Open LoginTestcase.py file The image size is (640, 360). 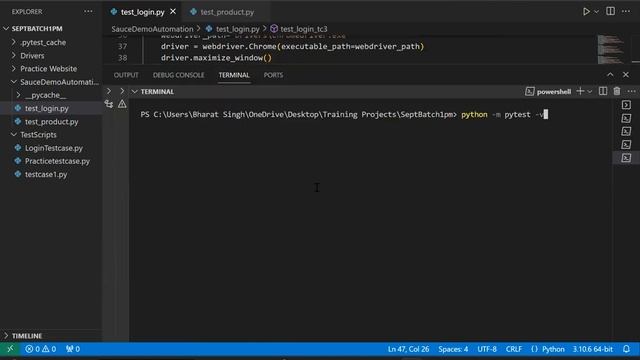click(x=53, y=148)
